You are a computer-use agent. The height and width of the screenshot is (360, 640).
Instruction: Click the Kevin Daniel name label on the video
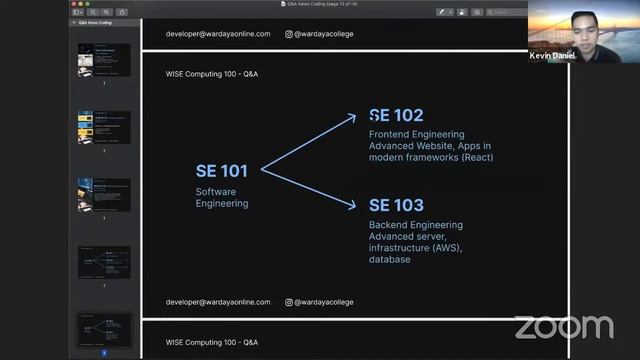pyautogui.click(x=552, y=56)
